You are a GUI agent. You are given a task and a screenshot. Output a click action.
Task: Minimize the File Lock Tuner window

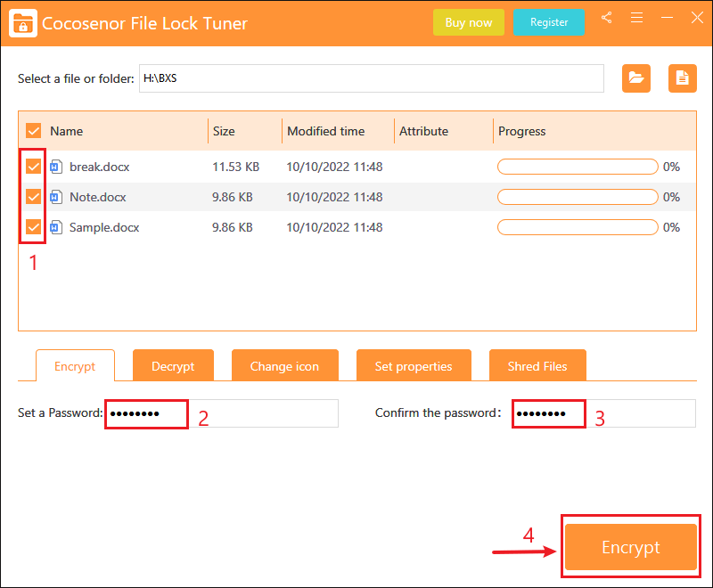667,18
